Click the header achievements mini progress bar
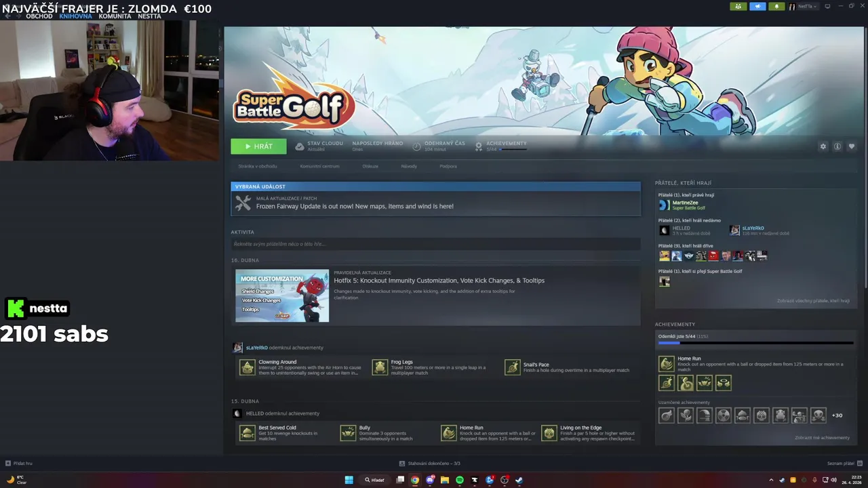 point(513,149)
